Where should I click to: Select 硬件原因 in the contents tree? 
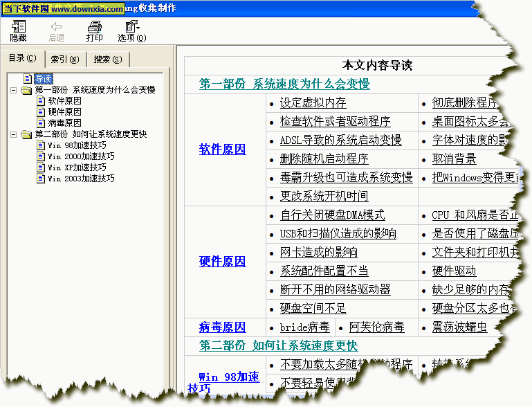click(x=64, y=112)
